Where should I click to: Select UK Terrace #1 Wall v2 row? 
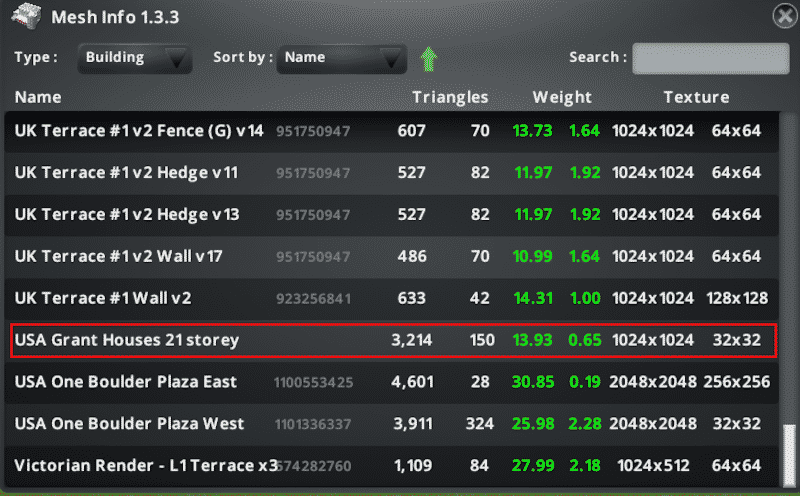click(103, 298)
